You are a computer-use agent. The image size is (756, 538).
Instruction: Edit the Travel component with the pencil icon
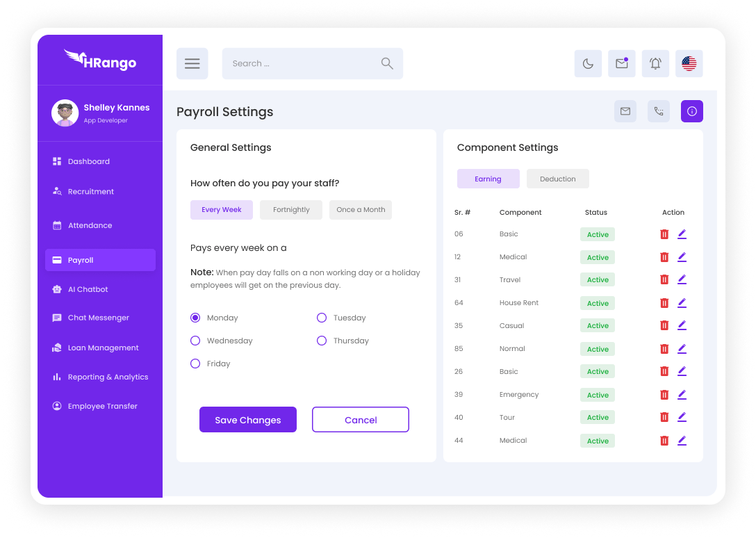coord(682,279)
